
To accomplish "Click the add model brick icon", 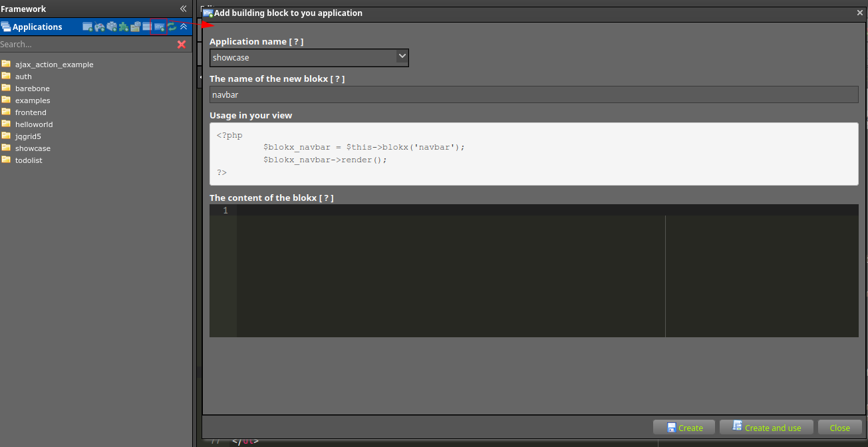I will (x=112, y=27).
